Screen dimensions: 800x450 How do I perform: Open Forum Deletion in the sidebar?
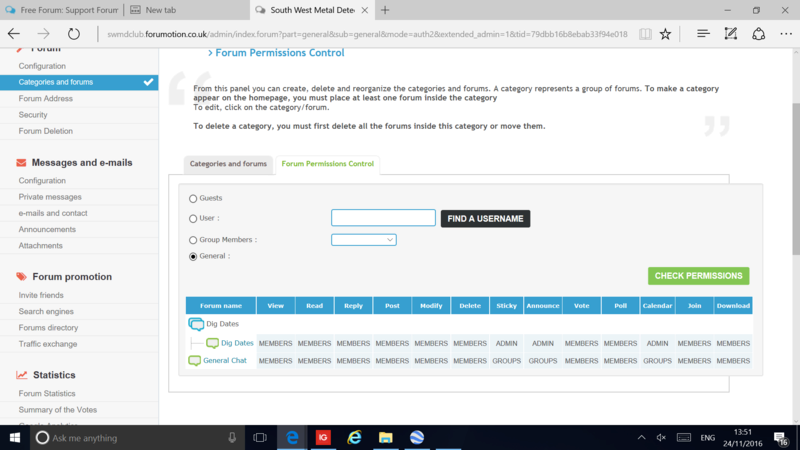point(45,131)
